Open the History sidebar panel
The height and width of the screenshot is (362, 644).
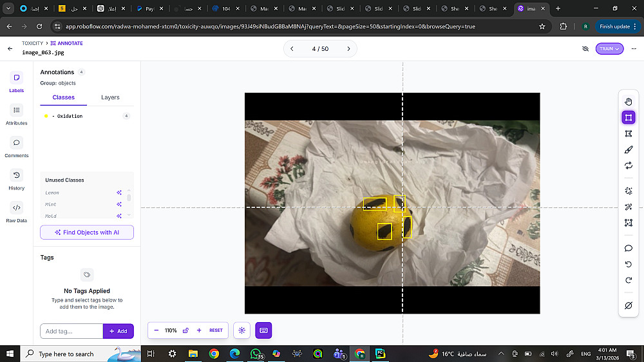pos(17,180)
